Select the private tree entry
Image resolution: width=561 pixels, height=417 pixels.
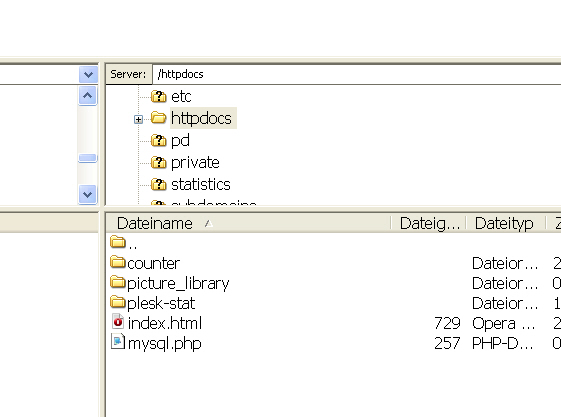[x=195, y=163]
